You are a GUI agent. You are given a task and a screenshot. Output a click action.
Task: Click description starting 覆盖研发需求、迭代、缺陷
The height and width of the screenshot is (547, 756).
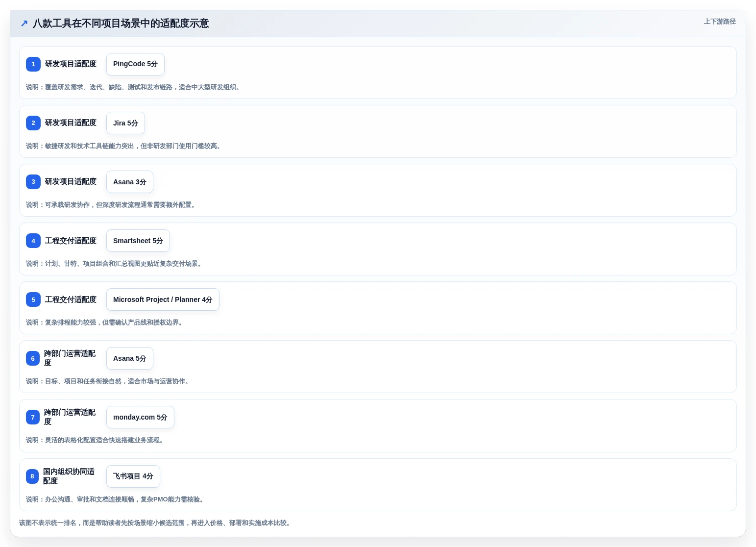click(134, 87)
